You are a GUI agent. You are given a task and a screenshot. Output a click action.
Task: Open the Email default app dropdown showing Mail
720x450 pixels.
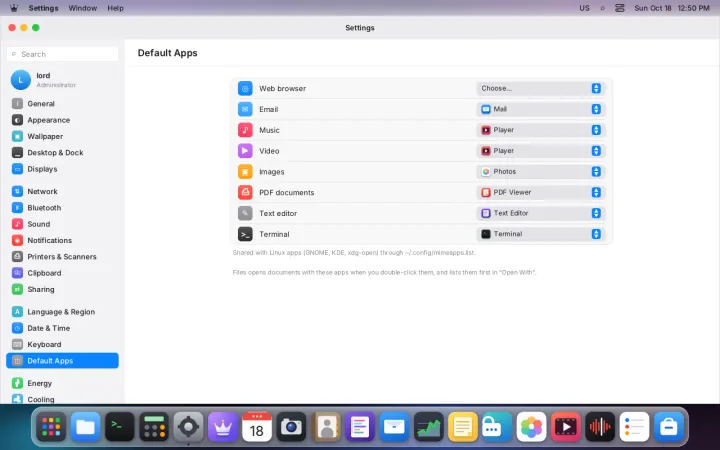point(540,109)
